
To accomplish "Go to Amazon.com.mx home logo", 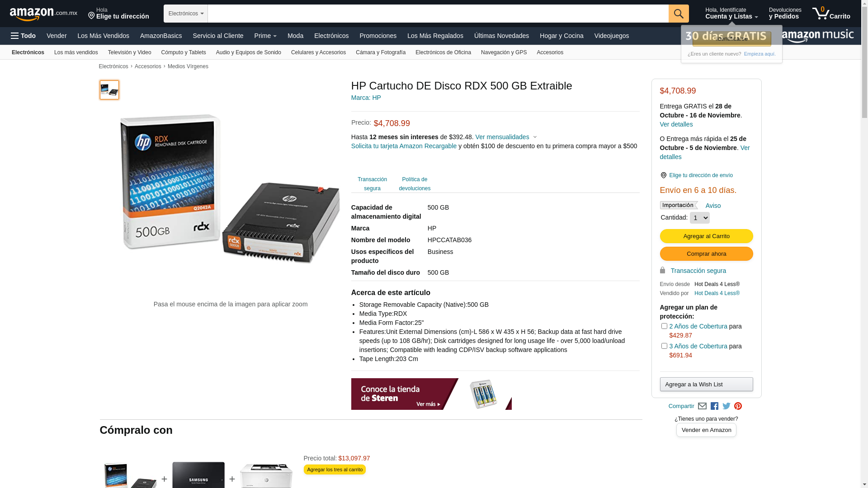I will pyautogui.click(x=43, y=14).
